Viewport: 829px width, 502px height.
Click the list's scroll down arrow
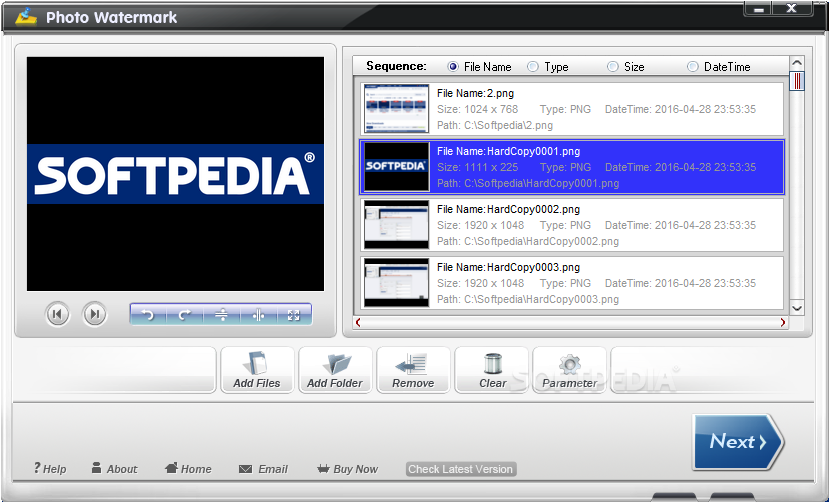click(797, 308)
